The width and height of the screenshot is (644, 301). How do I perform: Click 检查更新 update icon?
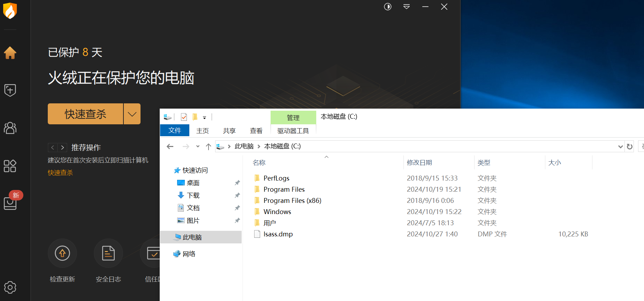(62, 253)
